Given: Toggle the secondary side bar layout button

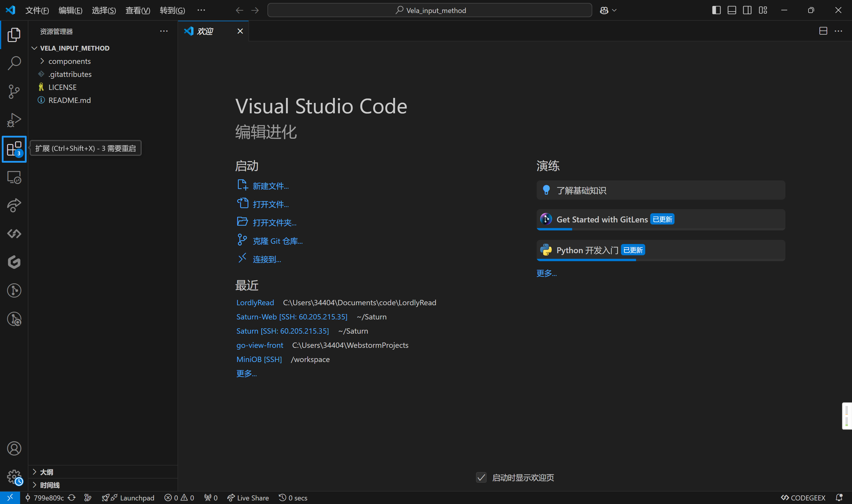Looking at the screenshot, I should (x=747, y=10).
